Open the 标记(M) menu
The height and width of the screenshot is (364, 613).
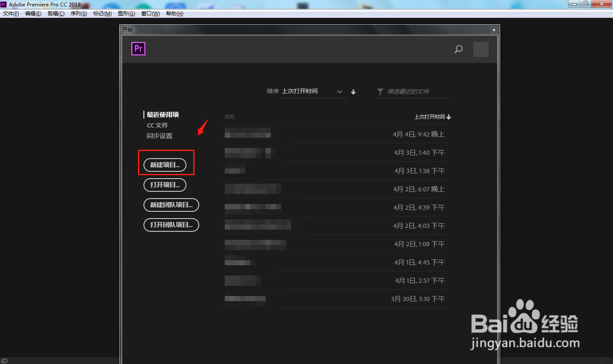click(x=102, y=14)
